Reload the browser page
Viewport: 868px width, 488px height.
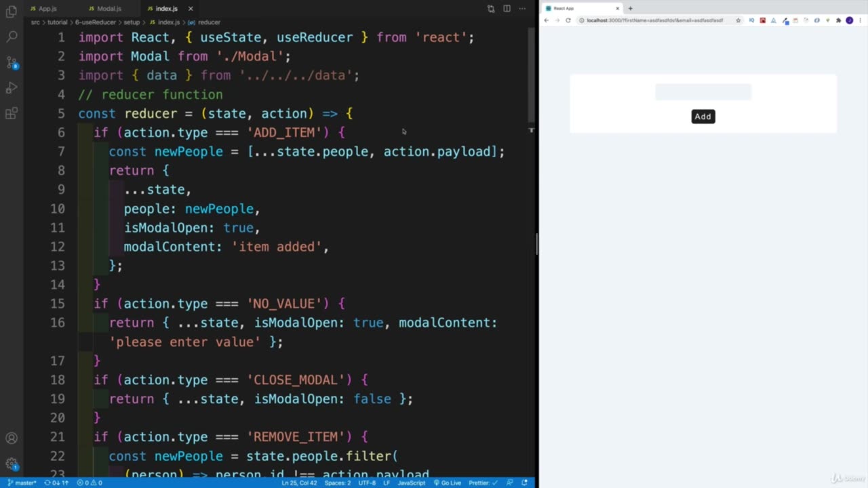tap(568, 20)
